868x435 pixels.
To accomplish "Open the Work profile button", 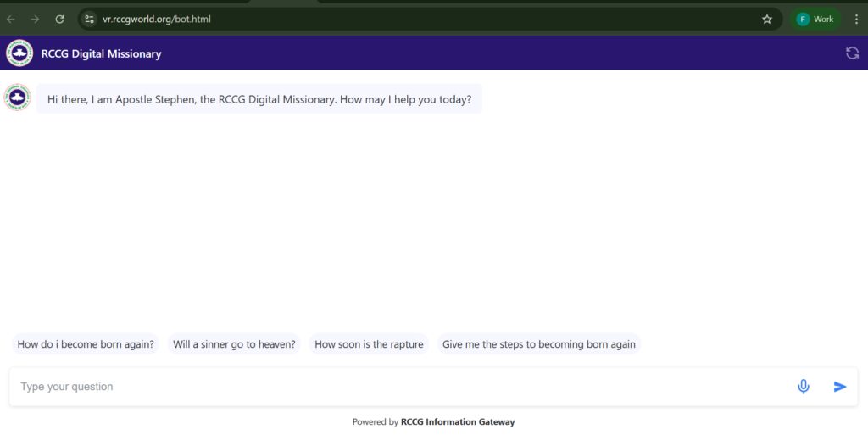I will coord(815,19).
